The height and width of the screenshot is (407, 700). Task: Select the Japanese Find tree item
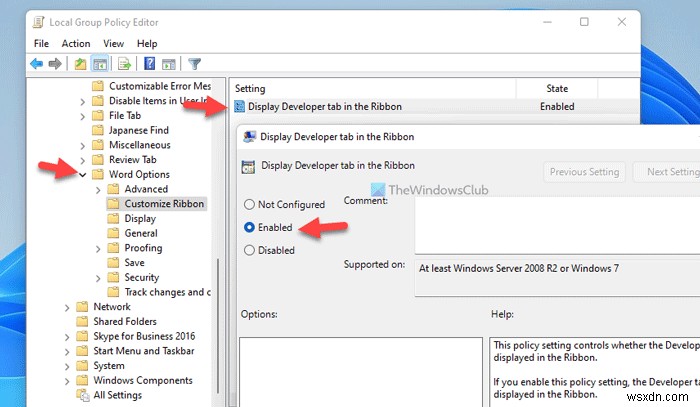coord(139,130)
